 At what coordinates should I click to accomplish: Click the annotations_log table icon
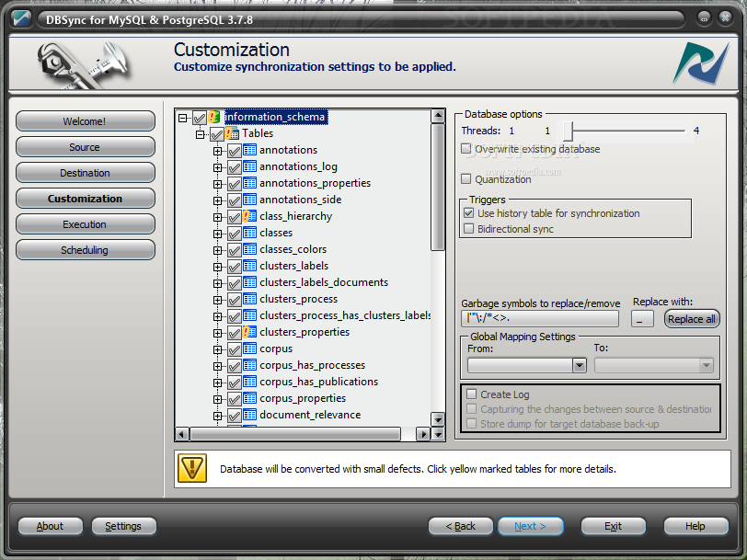pos(249,166)
